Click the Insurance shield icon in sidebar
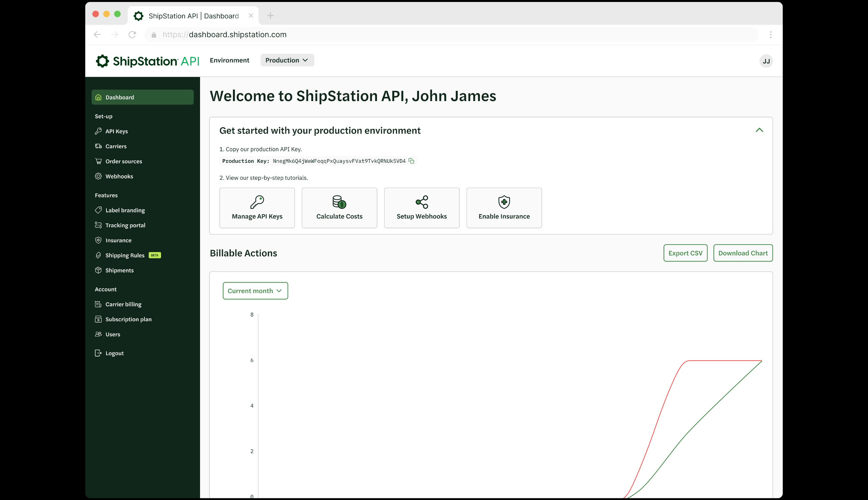Viewport: 868px width, 500px height. point(99,241)
